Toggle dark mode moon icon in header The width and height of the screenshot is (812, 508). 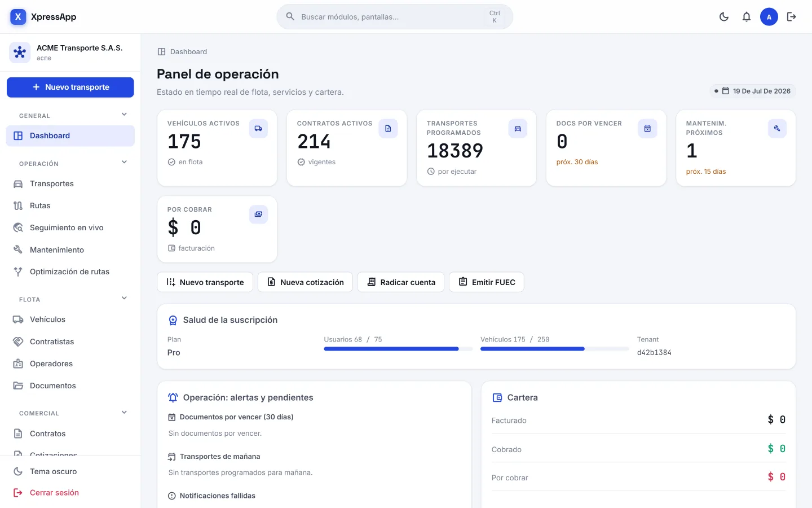pyautogui.click(x=724, y=17)
